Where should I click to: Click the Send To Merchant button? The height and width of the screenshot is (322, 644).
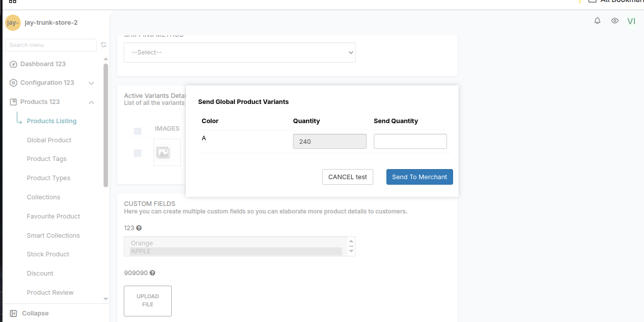click(x=420, y=177)
